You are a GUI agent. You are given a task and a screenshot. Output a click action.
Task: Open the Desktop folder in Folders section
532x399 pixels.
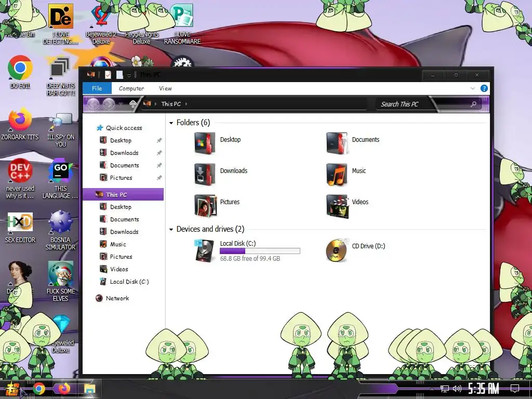click(x=218, y=143)
